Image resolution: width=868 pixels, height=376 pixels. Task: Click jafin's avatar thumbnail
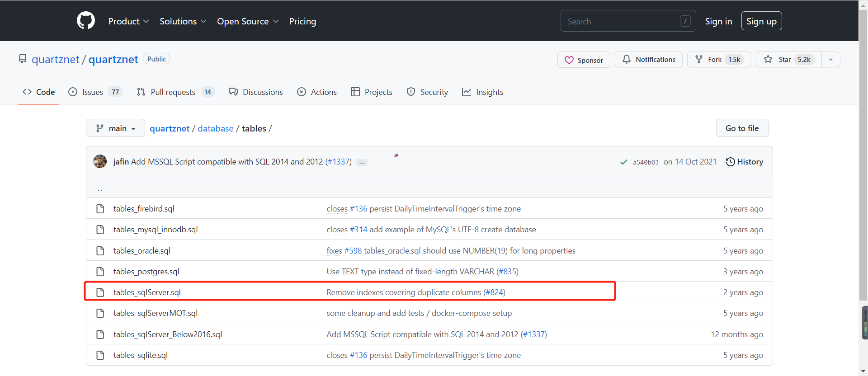(x=100, y=161)
